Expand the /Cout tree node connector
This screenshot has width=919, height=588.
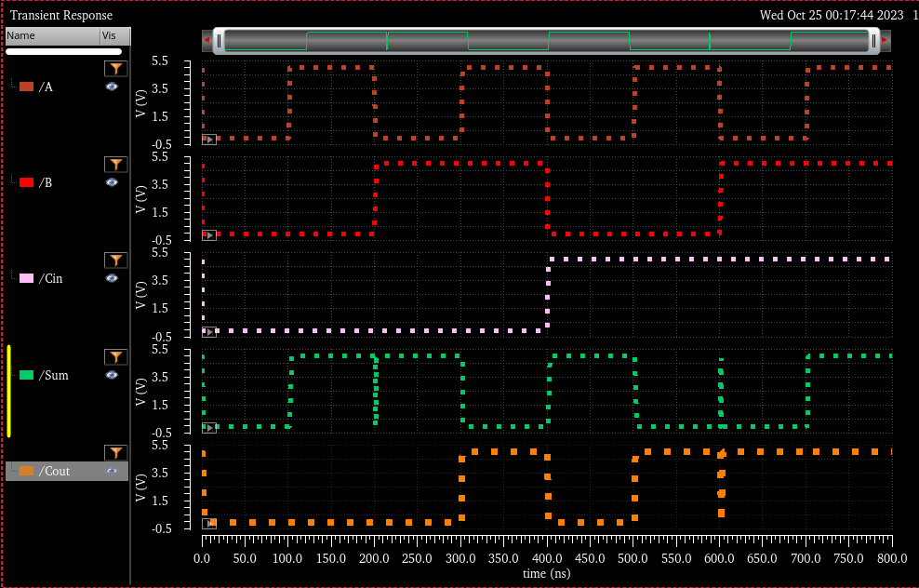pyautogui.click(x=13, y=471)
